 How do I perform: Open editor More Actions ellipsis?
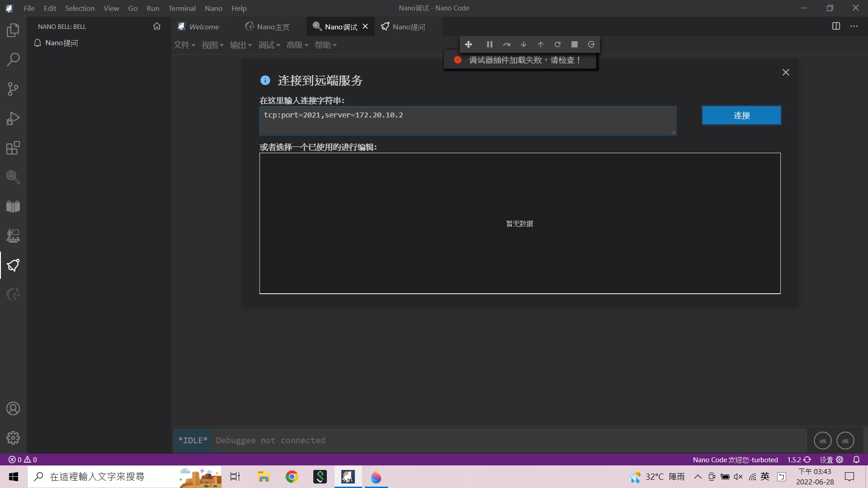tap(854, 26)
